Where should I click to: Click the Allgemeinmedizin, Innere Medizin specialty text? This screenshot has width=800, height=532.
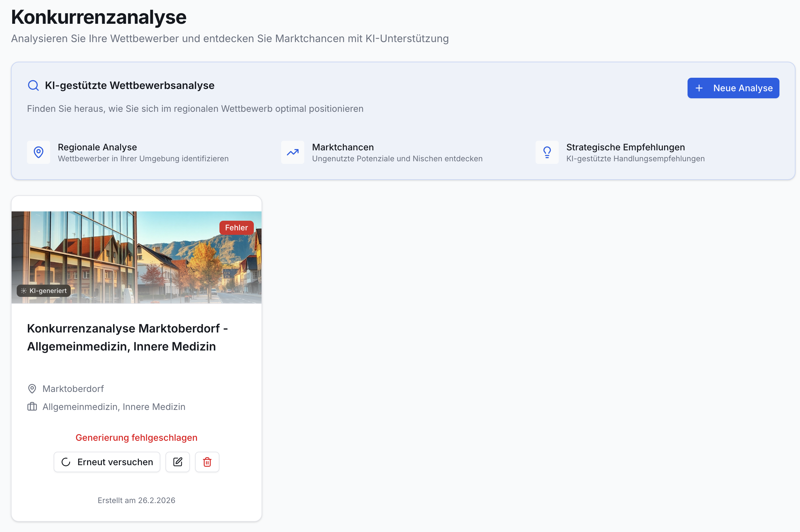tap(114, 407)
